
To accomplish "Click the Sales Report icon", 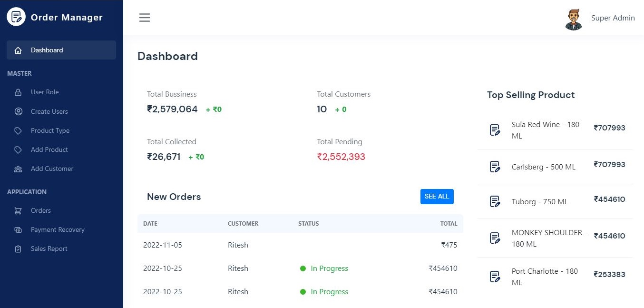I will point(18,248).
